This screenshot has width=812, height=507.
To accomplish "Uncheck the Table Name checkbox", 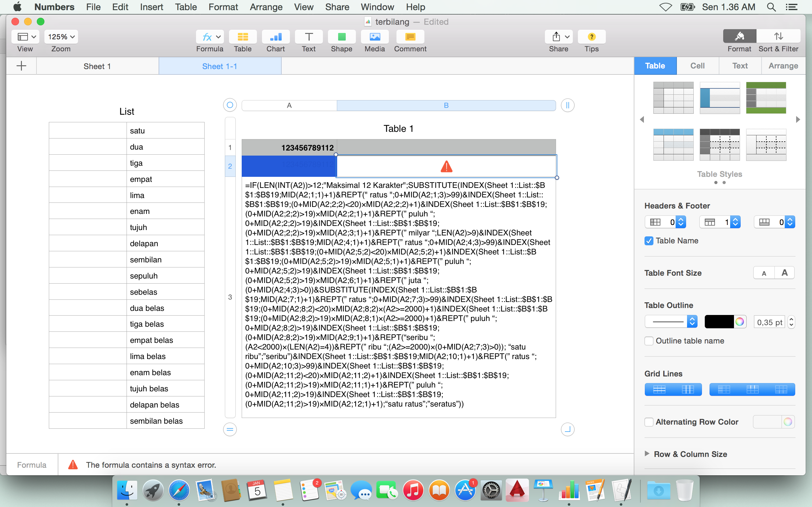I will (649, 241).
